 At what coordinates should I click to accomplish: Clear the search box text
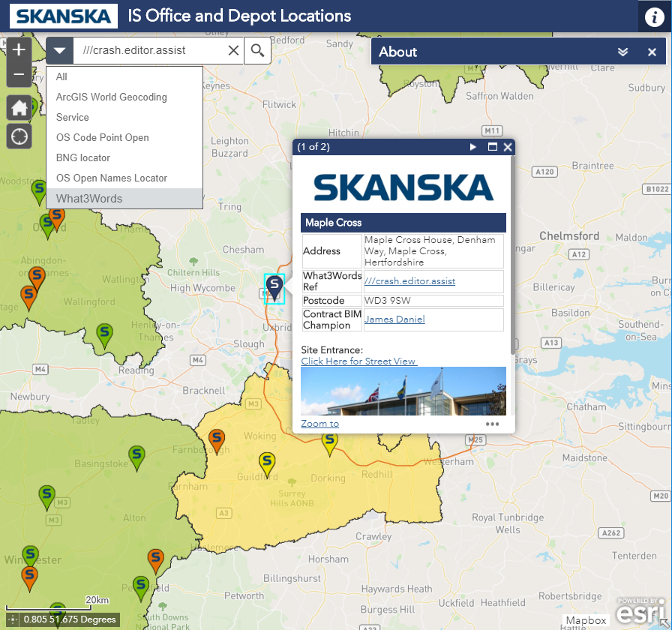coord(233,50)
